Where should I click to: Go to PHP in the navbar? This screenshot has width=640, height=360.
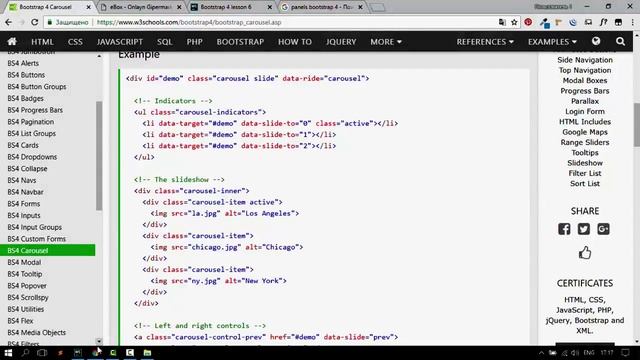pos(194,42)
